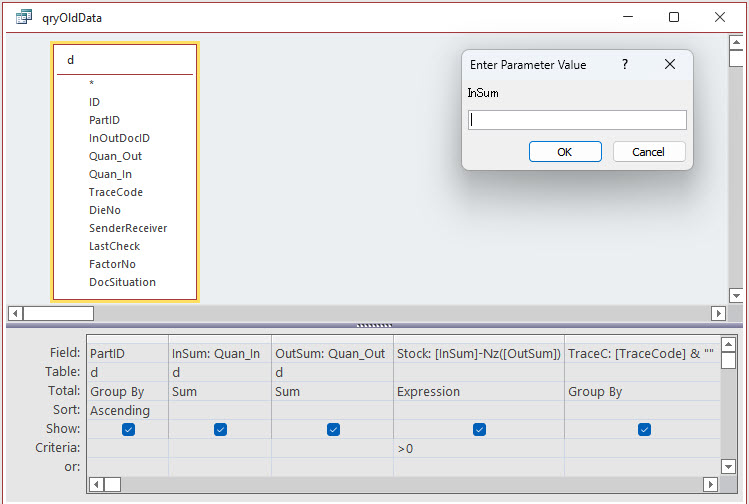Select Quan_Out field in table list
This screenshot has height=504, width=749.
115,156
